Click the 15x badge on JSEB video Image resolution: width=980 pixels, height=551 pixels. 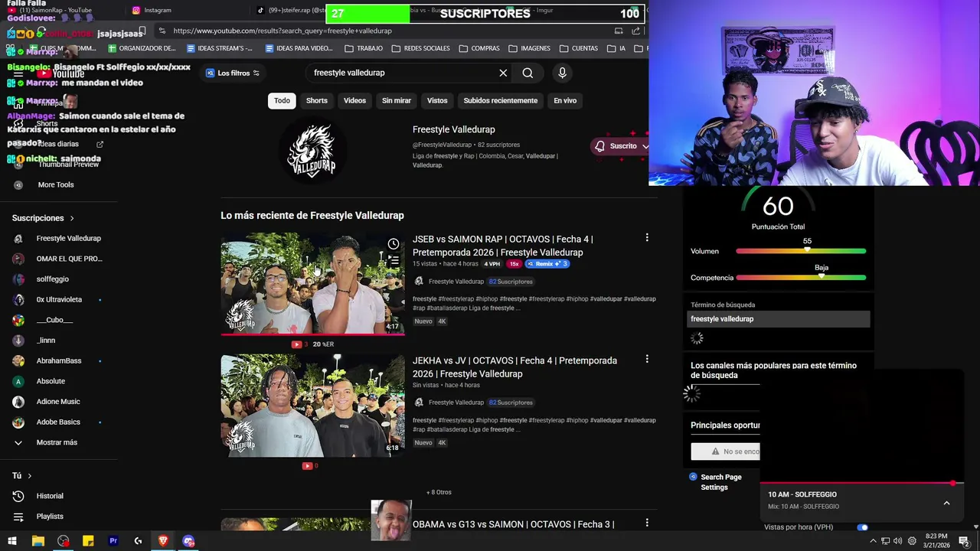pos(514,264)
